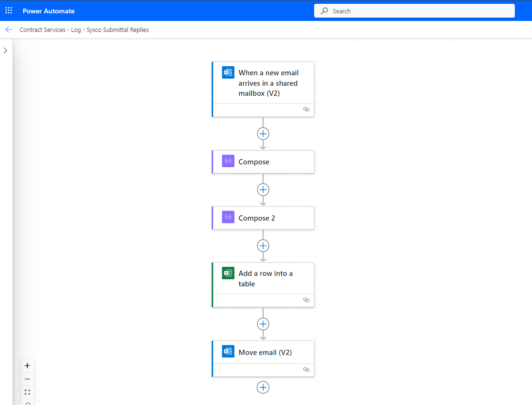Insert a step between Compose and Compose 2

[263, 190]
